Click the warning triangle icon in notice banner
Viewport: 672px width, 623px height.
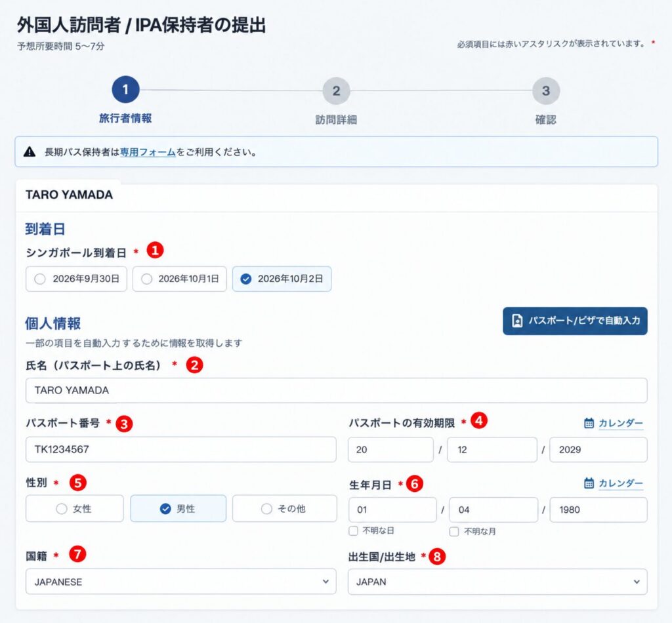click(x=30, y=151)
